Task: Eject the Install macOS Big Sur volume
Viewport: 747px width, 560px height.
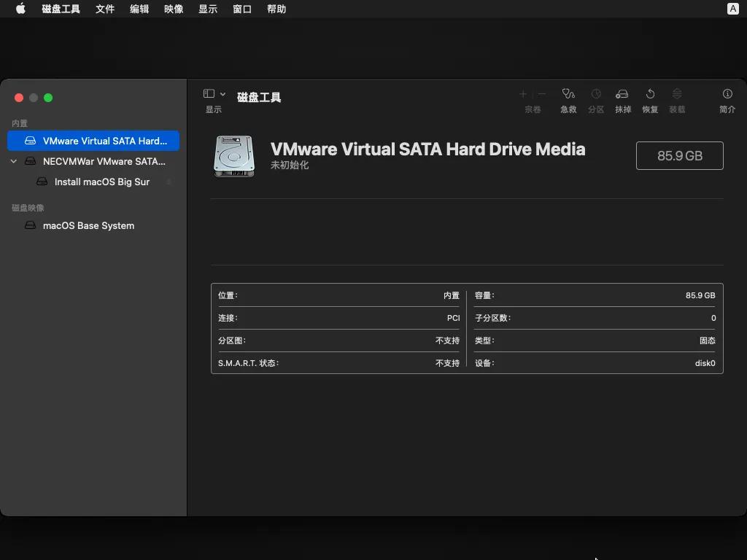Action: [x=169, y=182]
